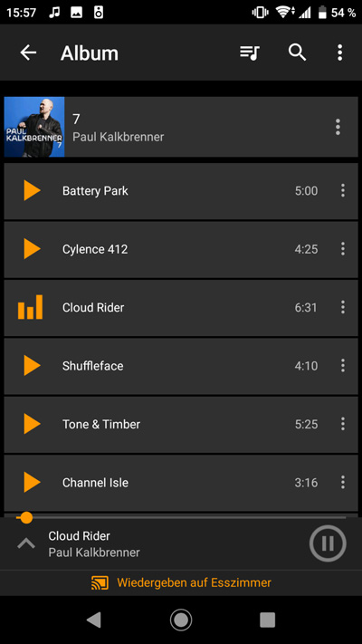Open options for album 7
The height and width of the screenshot is (644, 362).
point(338,127)
